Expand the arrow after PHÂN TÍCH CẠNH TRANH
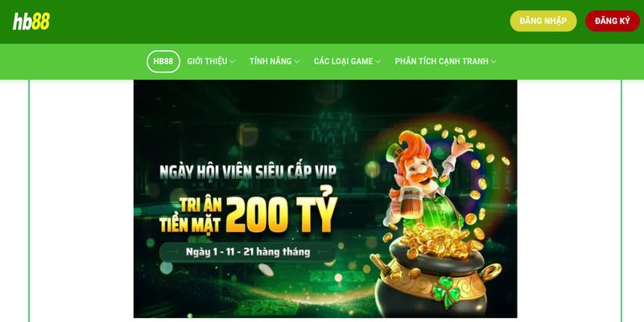 (493, 62)
